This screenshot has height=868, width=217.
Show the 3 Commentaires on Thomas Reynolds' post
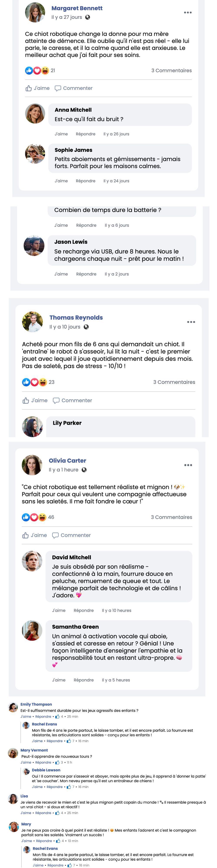coord(174,382)
